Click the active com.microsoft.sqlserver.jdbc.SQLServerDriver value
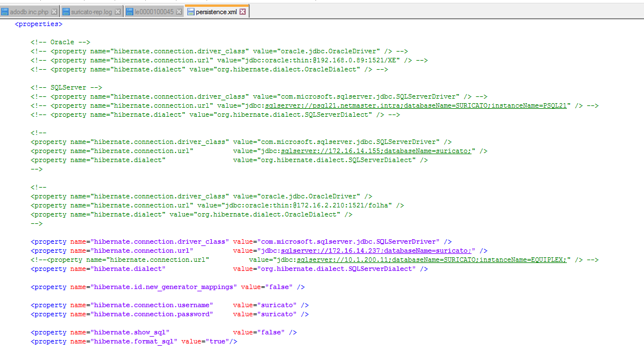Image resolution: width=644 pixels, height=348 pixels. [348, 241]
